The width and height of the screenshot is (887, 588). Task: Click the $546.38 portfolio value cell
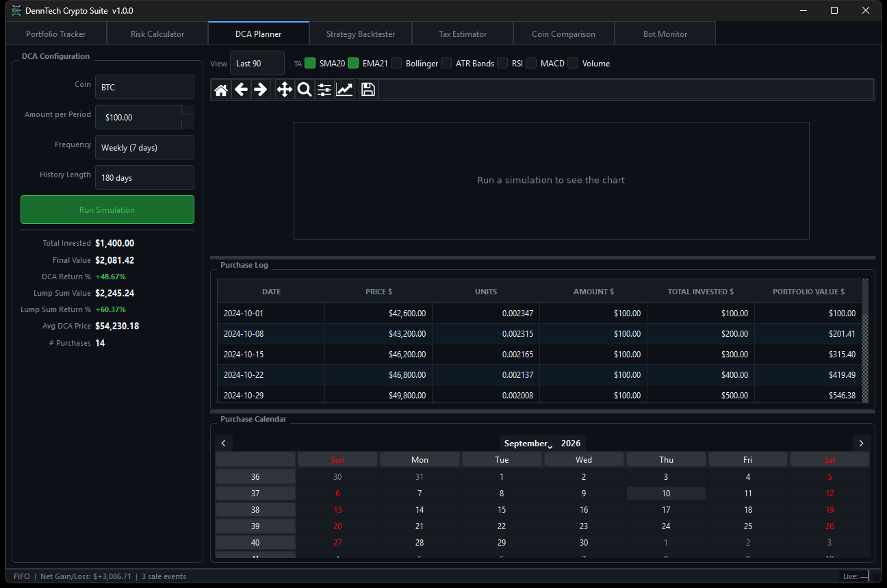pyautogui.click(x=808, y=395)
